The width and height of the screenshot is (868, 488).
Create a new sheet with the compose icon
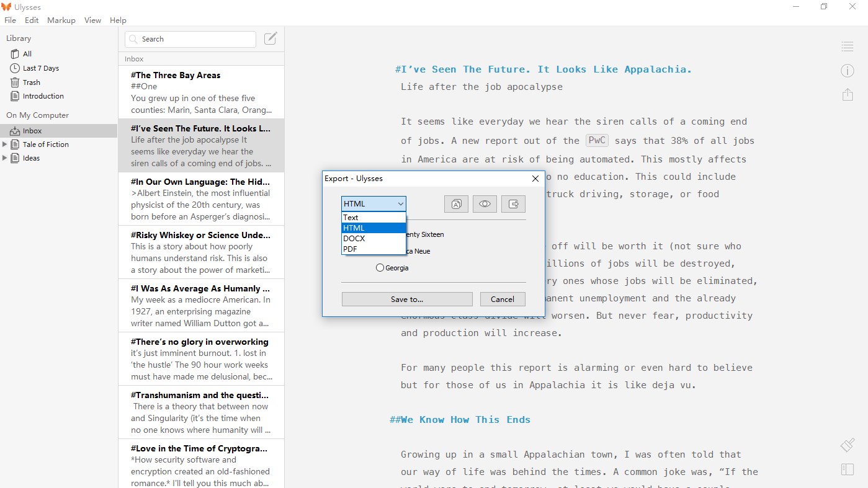271,38
